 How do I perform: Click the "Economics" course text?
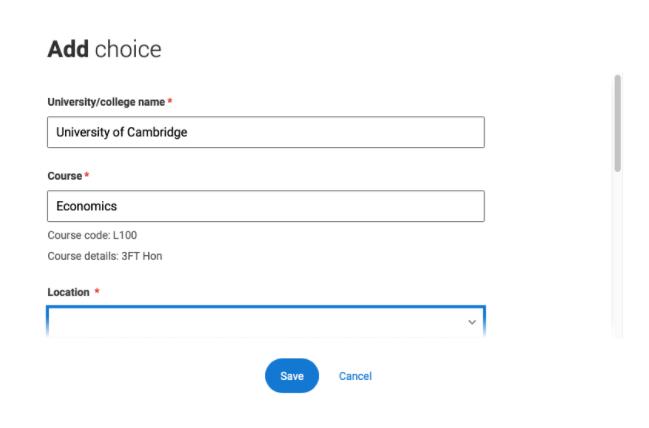88,206
